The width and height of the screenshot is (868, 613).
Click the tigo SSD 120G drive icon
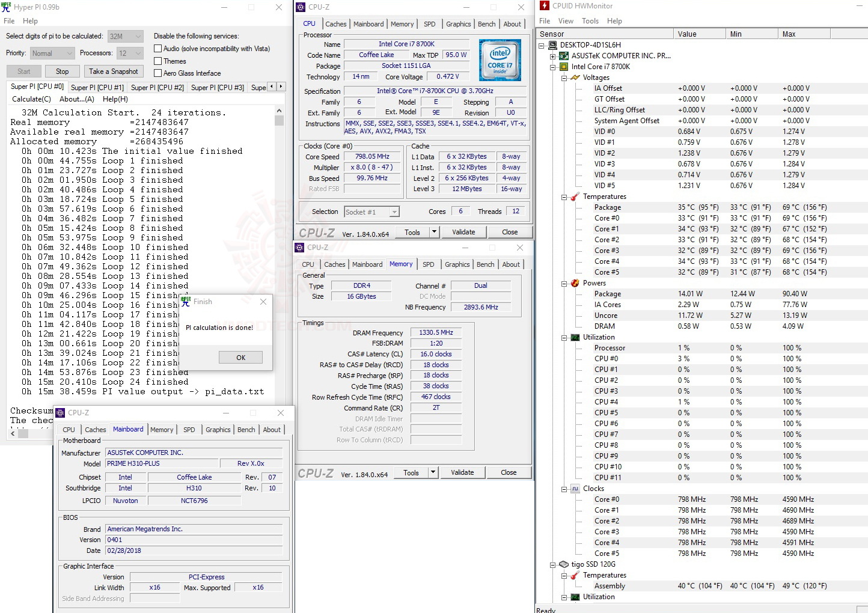564,564
